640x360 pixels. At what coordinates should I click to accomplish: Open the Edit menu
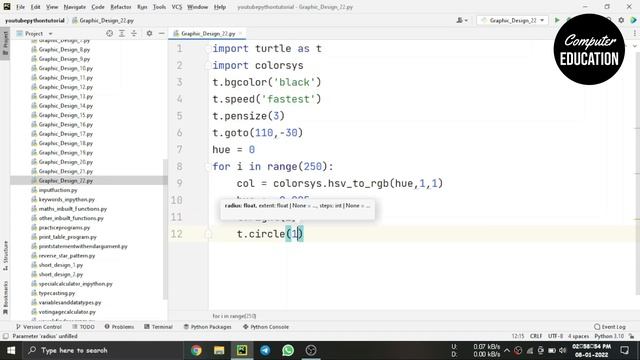(36, 7)
